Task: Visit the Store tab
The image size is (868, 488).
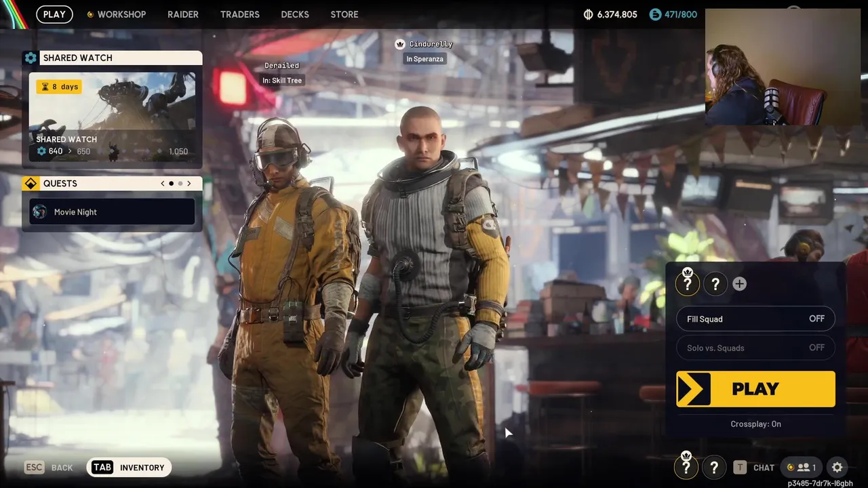Action: [344, 14]
